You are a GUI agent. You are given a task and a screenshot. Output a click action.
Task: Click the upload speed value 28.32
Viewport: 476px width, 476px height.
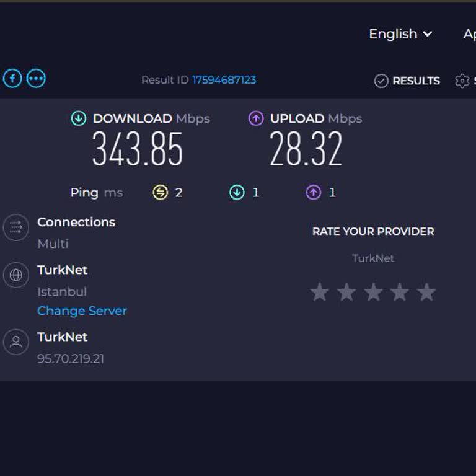click(306, 149)
